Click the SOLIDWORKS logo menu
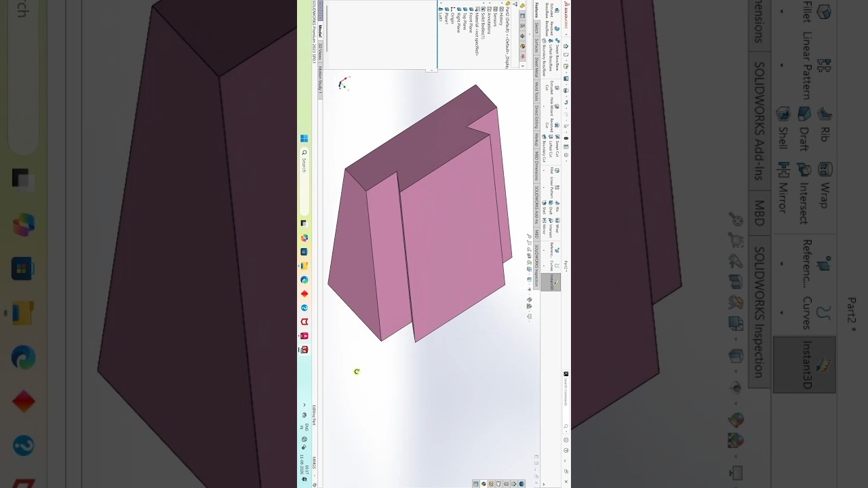The height and width of the screenshot is (488, 868). 566,16
